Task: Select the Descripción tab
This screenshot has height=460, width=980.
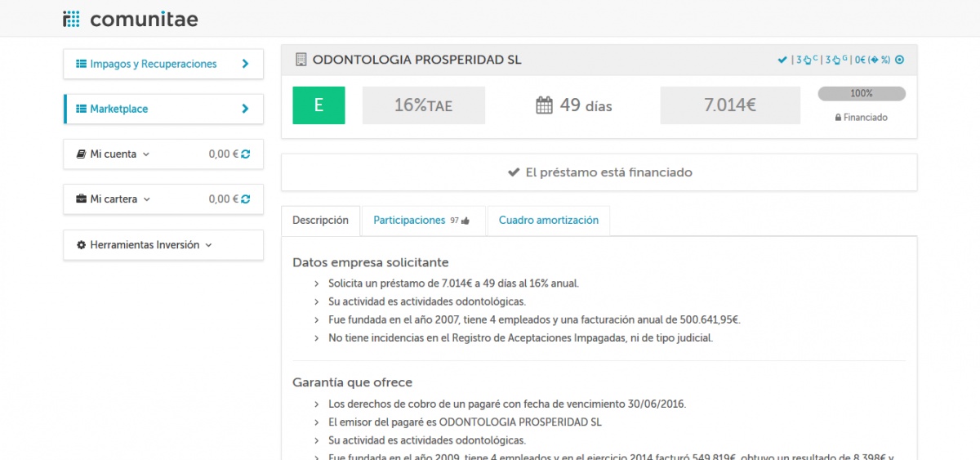Action: click(x=320, y=221)
